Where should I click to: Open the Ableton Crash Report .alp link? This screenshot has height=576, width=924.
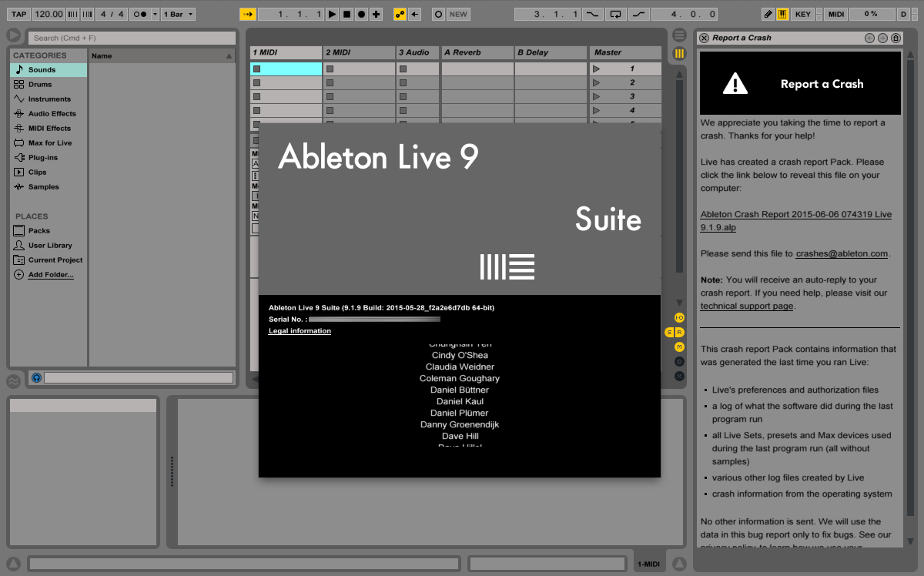[x=796, y=221]
